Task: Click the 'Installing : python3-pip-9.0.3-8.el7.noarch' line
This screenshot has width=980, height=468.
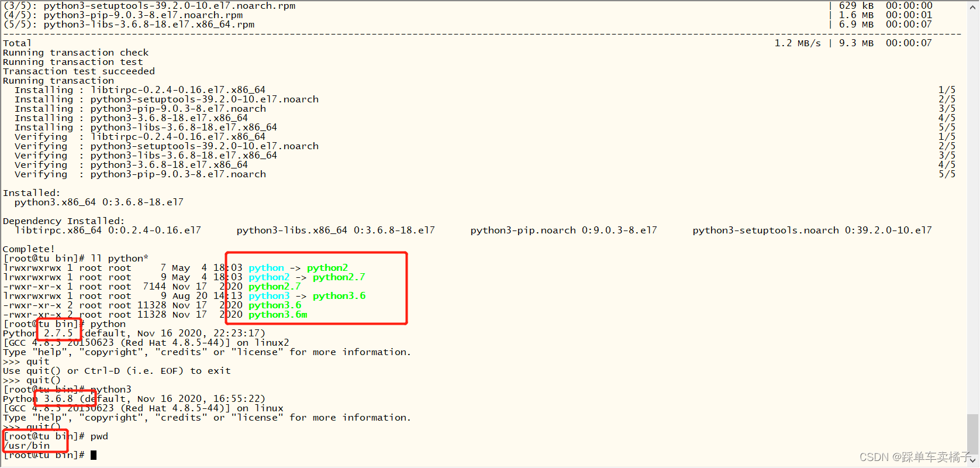Action: (140, 109)
